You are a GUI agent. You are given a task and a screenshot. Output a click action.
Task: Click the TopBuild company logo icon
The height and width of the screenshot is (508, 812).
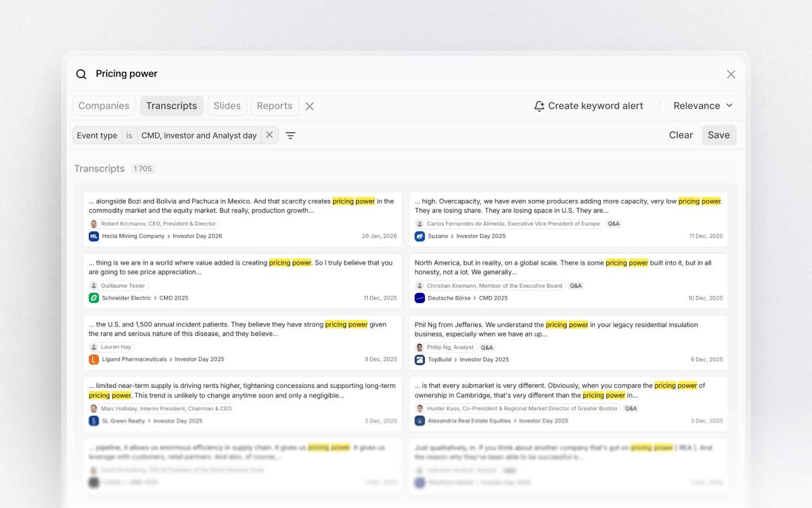point(420,359)
